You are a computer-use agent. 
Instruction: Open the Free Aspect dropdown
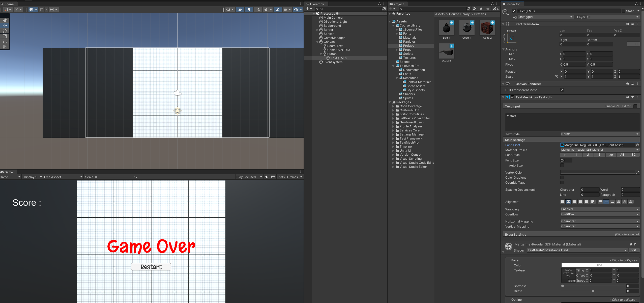click(63, 177)
